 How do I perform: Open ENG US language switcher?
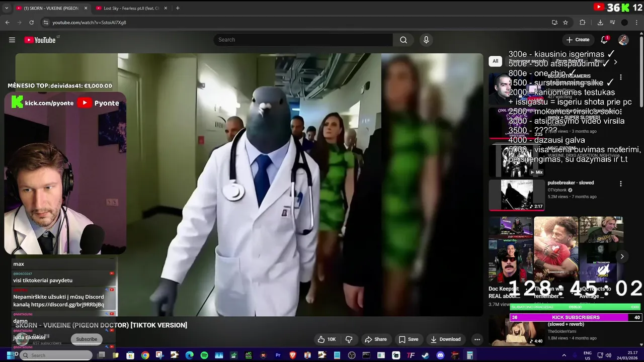point(587,355)
